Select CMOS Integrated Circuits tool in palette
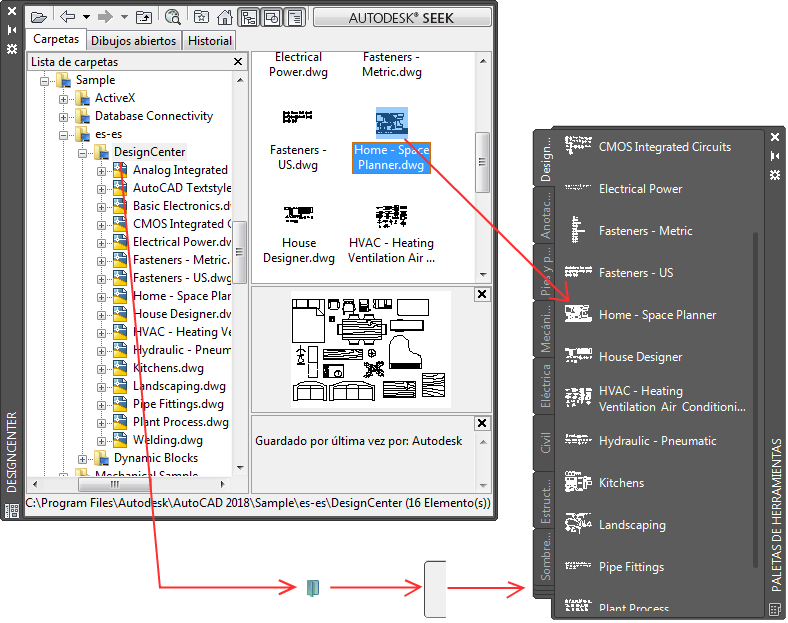The width and height of the screenshot is (788, 623). click(650, 147)
